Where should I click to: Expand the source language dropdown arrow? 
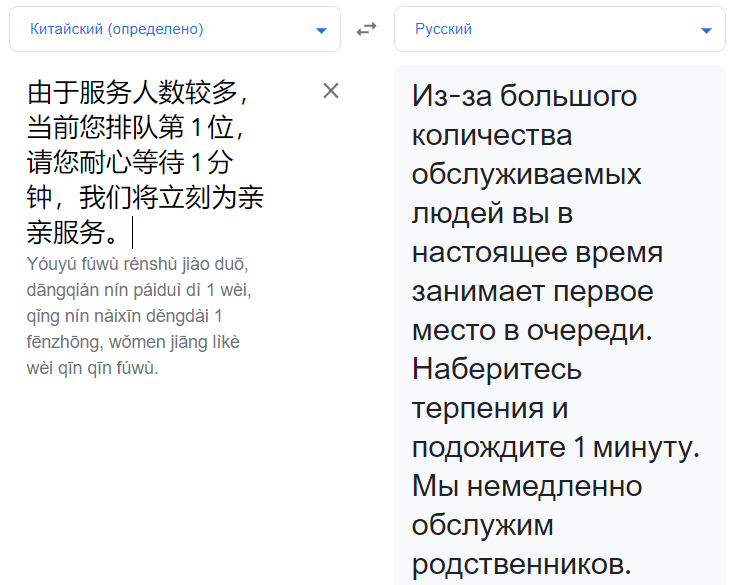pos(321,30)
